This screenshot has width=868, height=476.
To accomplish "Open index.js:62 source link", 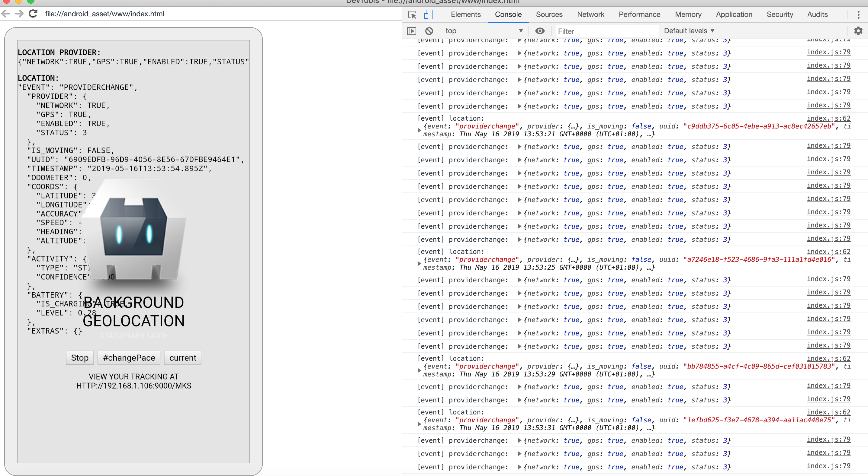I will click(x=828, y=118).
